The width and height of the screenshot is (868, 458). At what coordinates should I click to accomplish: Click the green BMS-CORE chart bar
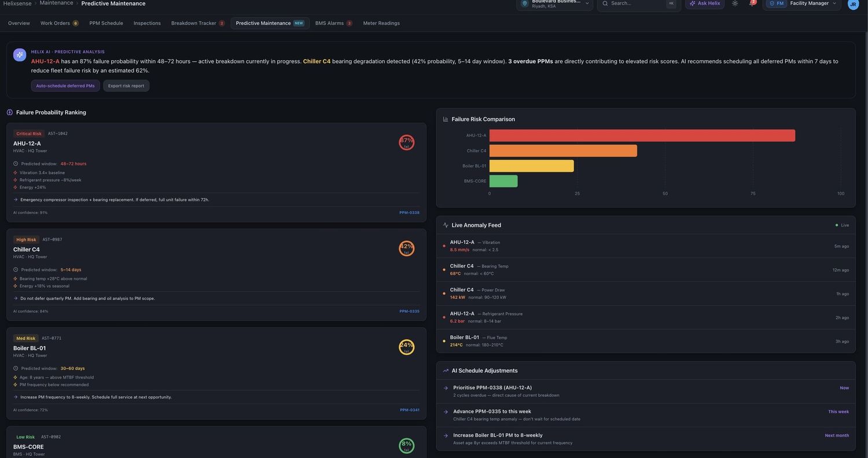[503, 181]
